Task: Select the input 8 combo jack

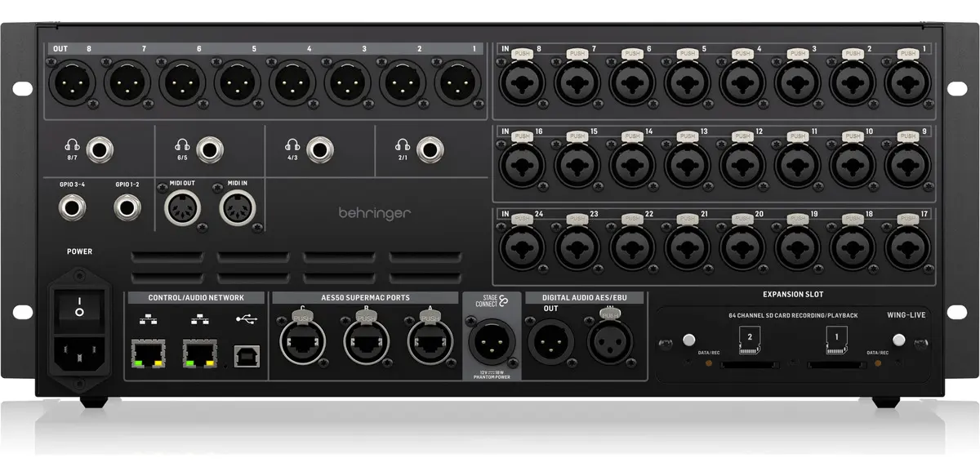Action: tap(522, 82)
